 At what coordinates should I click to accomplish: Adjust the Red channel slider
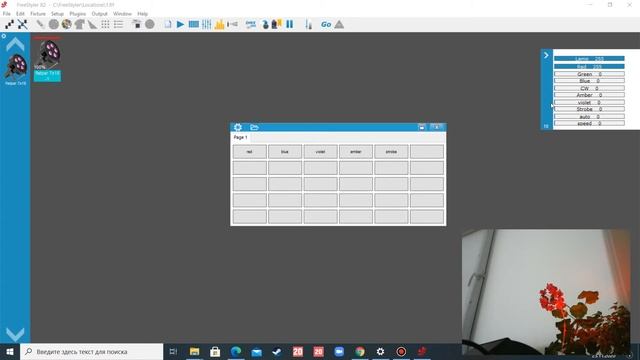(x=589, y=67)
